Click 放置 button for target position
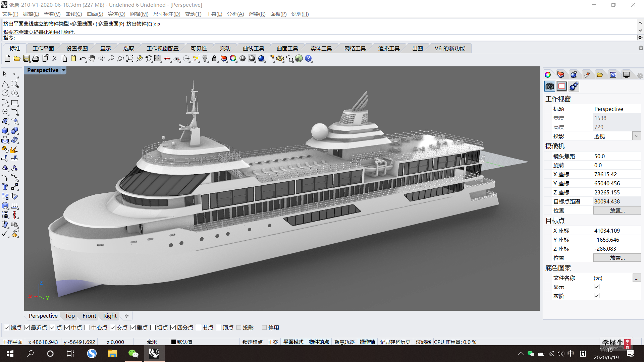The image size is (644, 362). pos(617,258)
